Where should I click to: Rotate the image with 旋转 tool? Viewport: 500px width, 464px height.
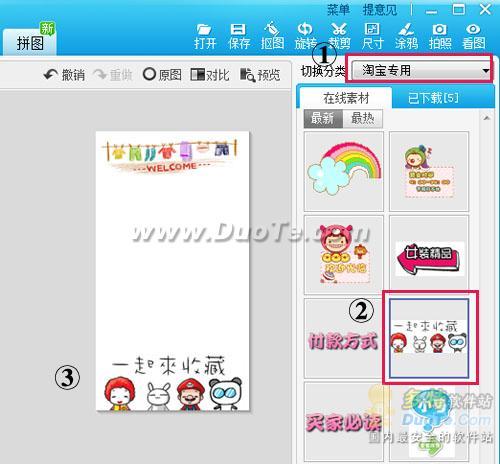pos(305,36)
